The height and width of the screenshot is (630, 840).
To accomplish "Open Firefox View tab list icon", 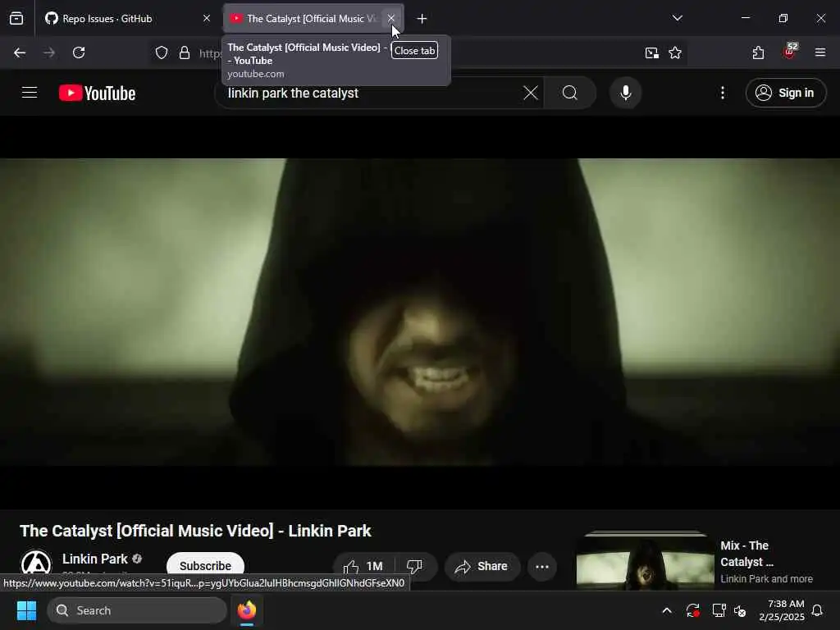I will pyautogui.click(x=16, y=18).
